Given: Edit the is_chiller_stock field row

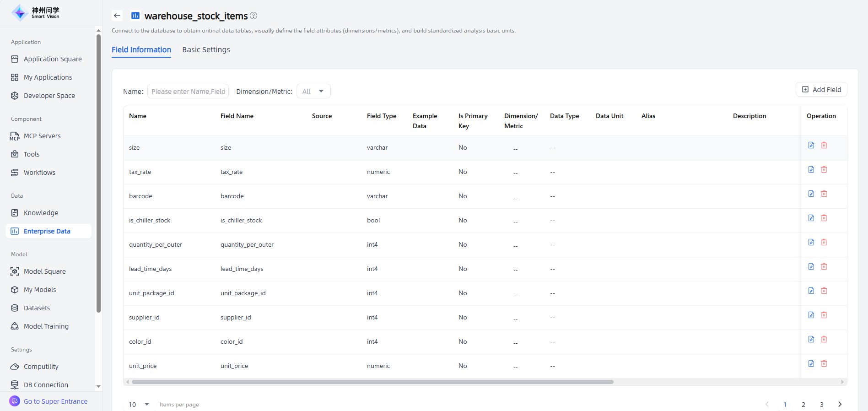Looking at the screenshot, I should [x=811, y=218].
